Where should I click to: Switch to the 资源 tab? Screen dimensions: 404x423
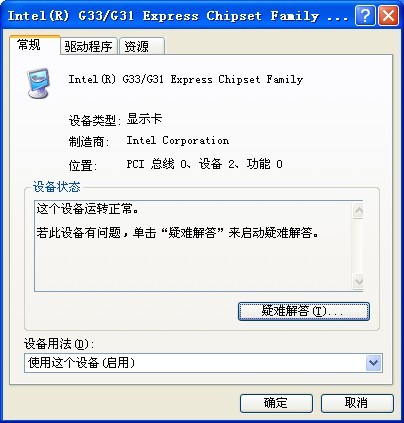click(x=141, y=46)
